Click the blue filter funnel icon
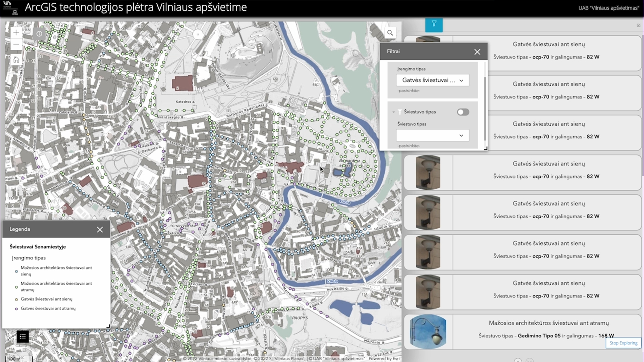The height and width of the screenshot is (362, 644). click(x=434, y=24)
